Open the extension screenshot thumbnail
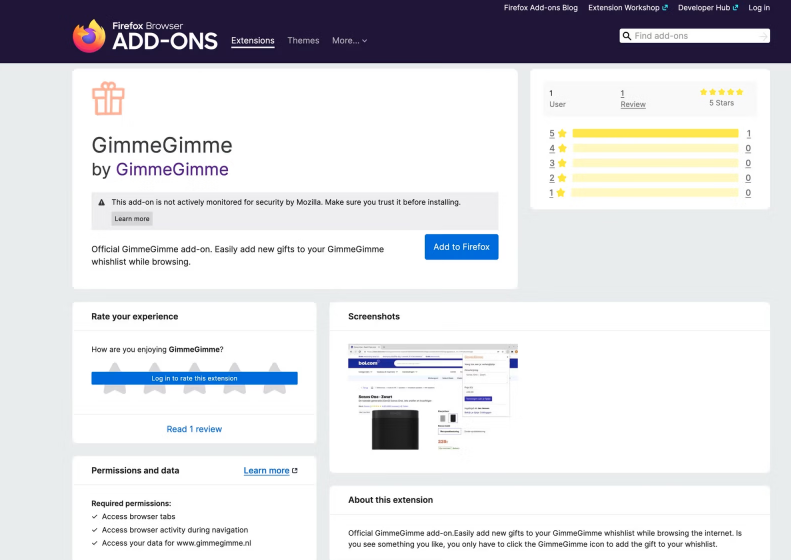 tap(432, 398)
